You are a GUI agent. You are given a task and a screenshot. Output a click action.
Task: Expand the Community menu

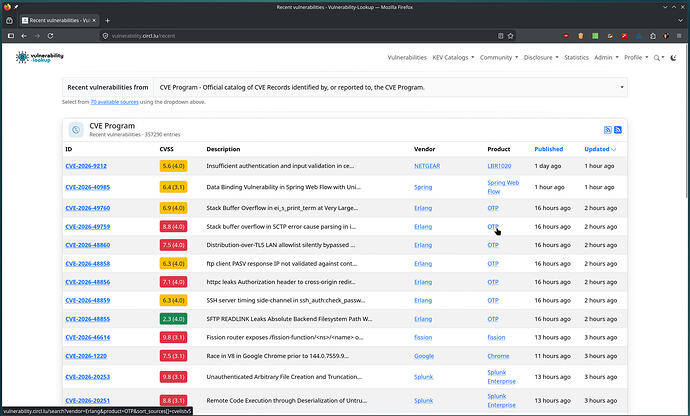499,58
